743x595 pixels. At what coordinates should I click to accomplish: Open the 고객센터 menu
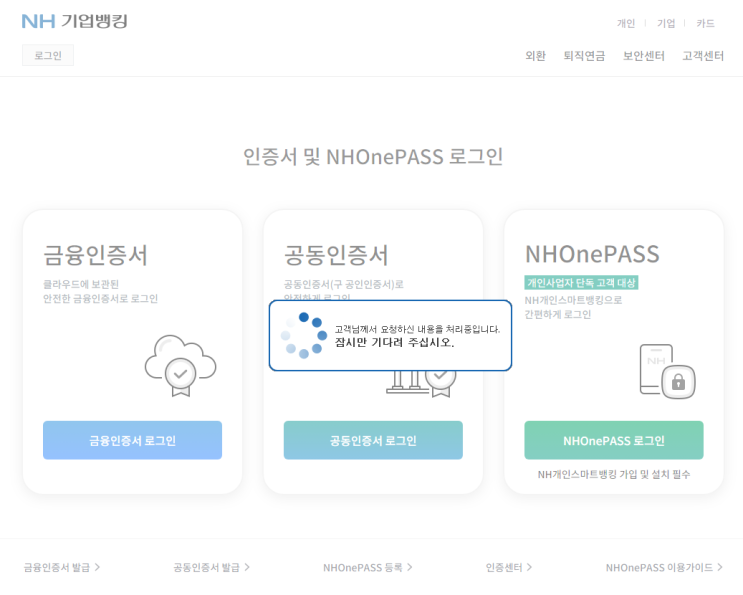(703, 56)
